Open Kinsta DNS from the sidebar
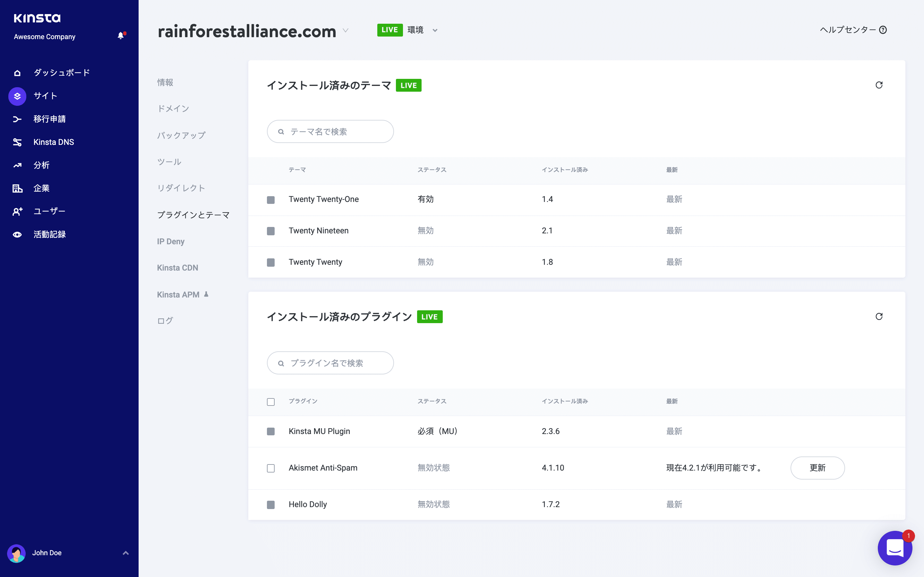The width and height of the screenshot is (924, 577). (54, 142)
